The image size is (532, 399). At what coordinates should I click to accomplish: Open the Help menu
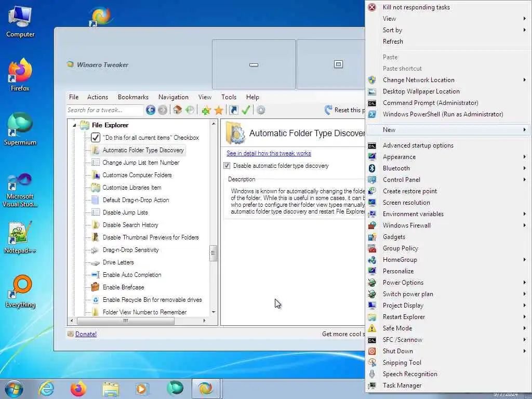(x=252, y=97)
